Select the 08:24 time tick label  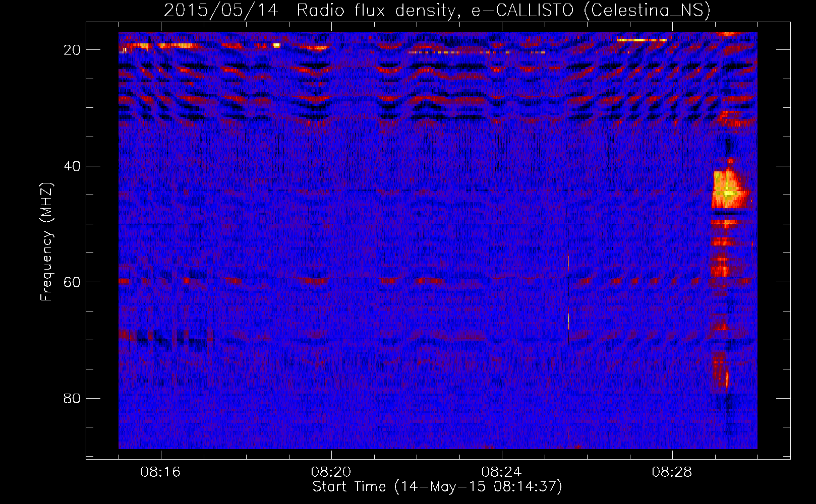click(x=502, y=472)
